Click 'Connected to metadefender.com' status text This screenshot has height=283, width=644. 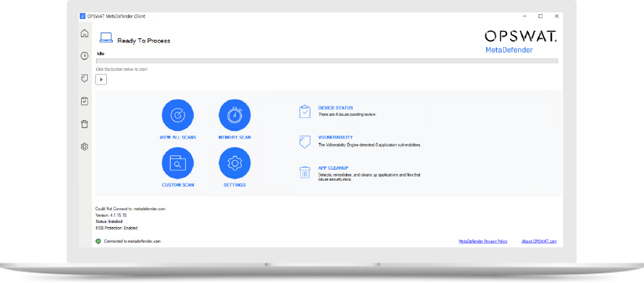pyautogui.click(x=132, y=241)
